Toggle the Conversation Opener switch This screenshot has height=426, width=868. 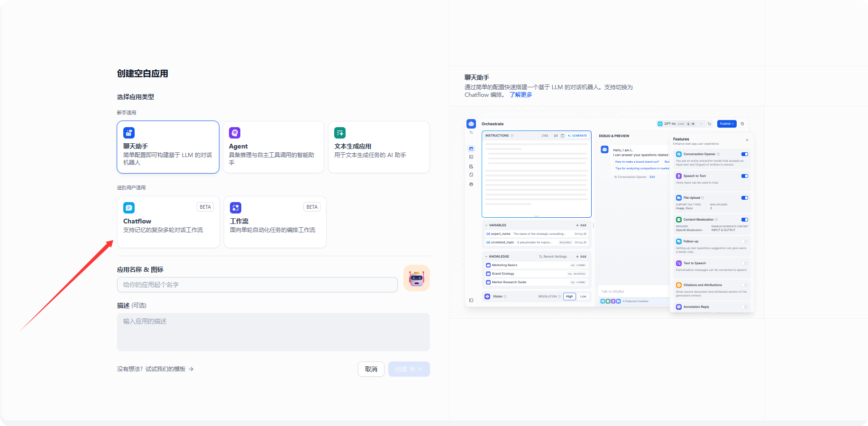tap(744, 154)
